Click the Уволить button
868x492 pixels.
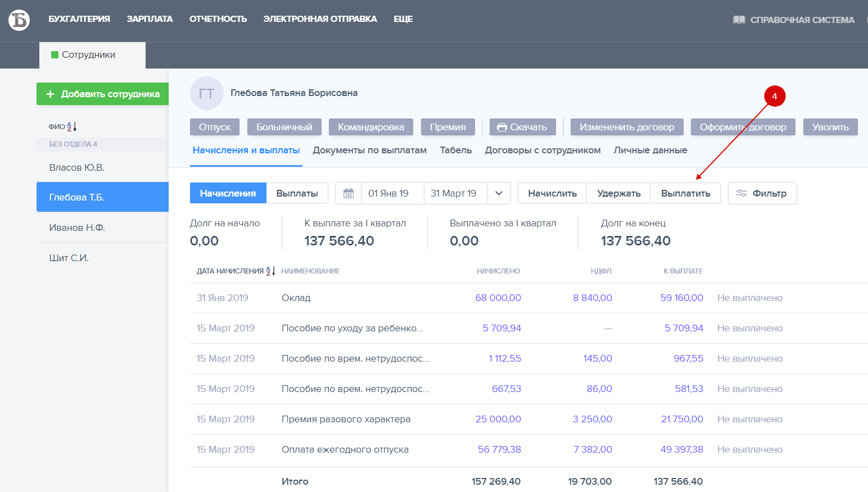click(x=830, y=127)
